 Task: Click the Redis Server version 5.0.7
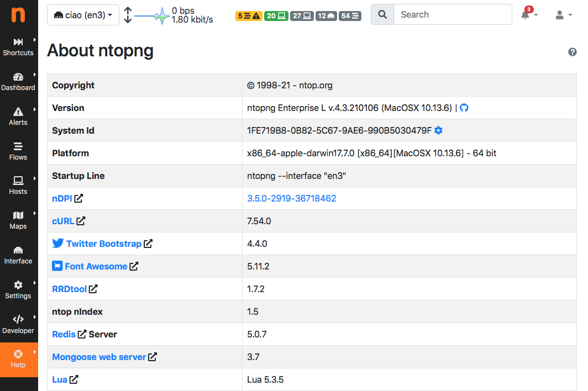257,334
